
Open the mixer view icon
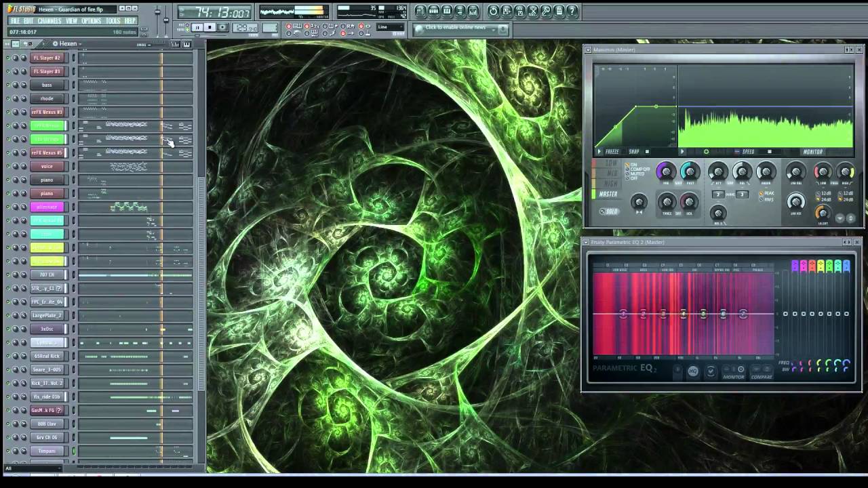click(473, 11)
